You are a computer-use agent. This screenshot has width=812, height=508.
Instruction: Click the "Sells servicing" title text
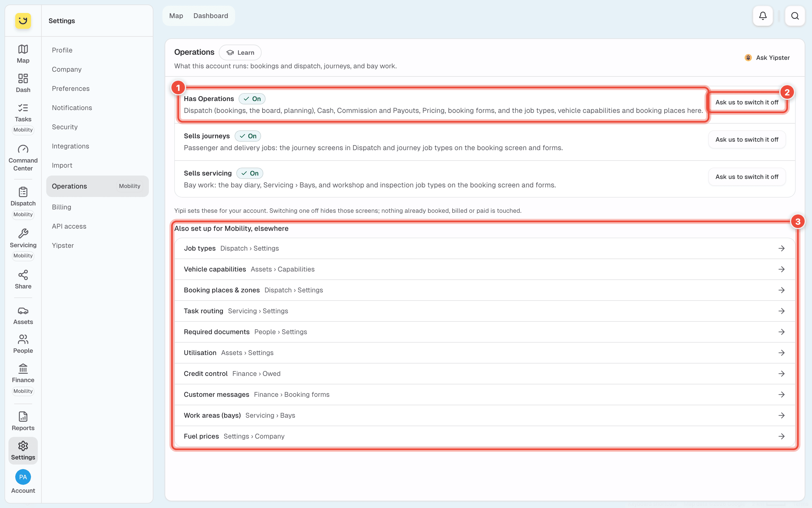click(x=208, y=173)
